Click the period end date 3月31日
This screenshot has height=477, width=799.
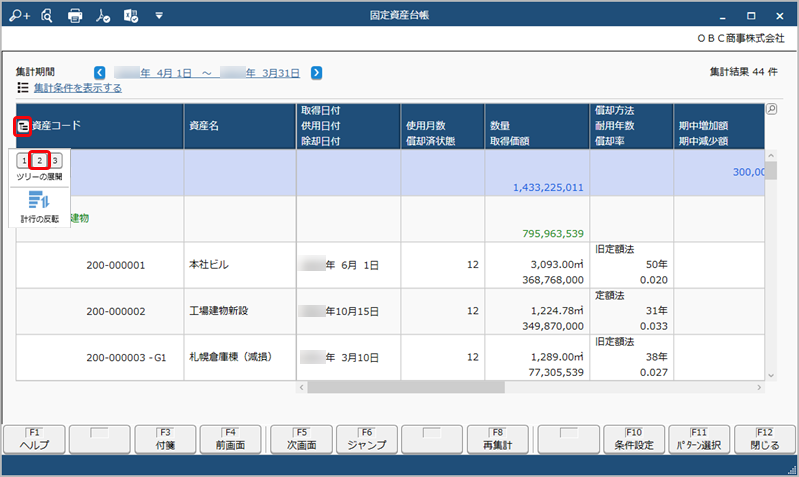pyautogui.click(x=260, y=73)
